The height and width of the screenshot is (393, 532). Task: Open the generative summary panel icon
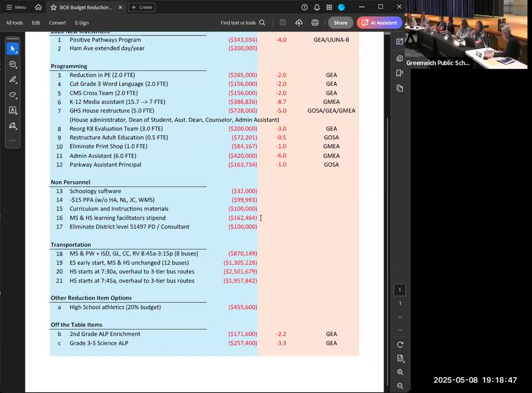[x=400, y=41]
